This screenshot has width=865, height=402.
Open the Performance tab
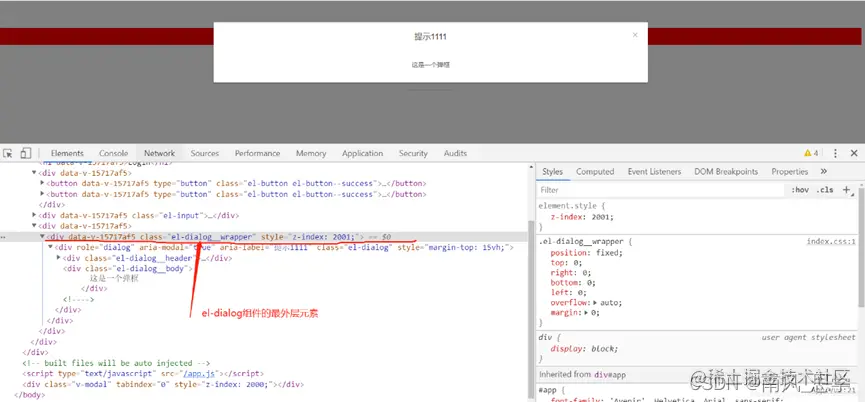pos(257,153)
